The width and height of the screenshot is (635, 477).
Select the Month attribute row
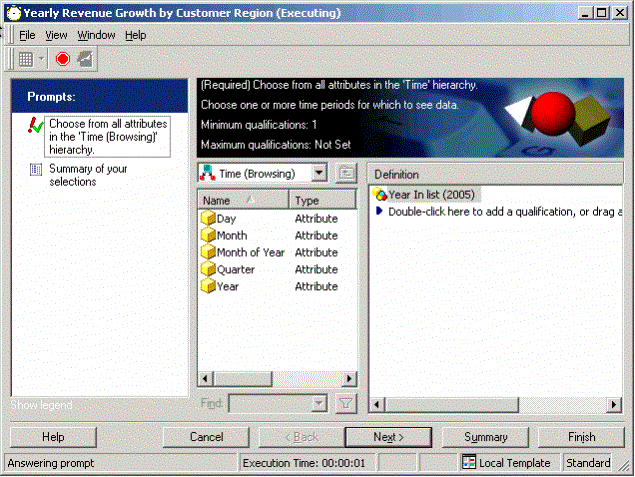click(277, 235)
